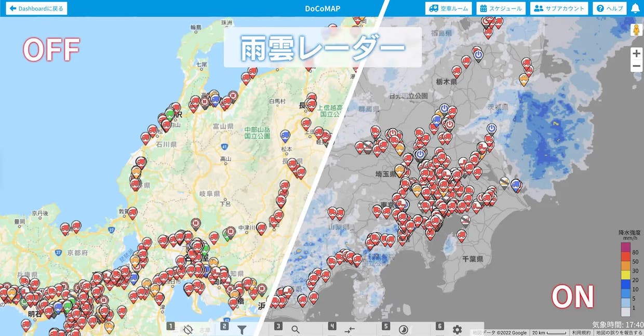Viewport: 644px width, 336px height.
Task: Click the 利用規約 link
Action: tap(581, 332)
